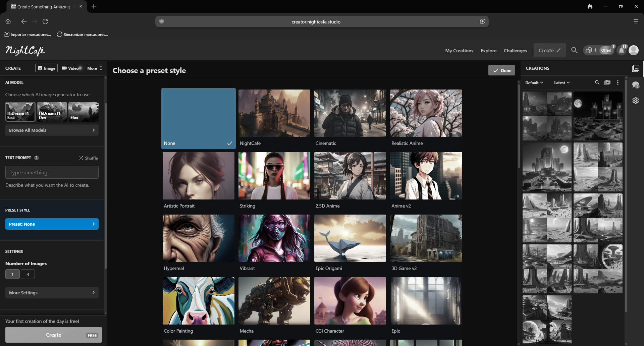Image resolution: width=644 pixels, height=346 pixels.
Task: Open the Latest sort dropdown
Action: click(561, 82)
